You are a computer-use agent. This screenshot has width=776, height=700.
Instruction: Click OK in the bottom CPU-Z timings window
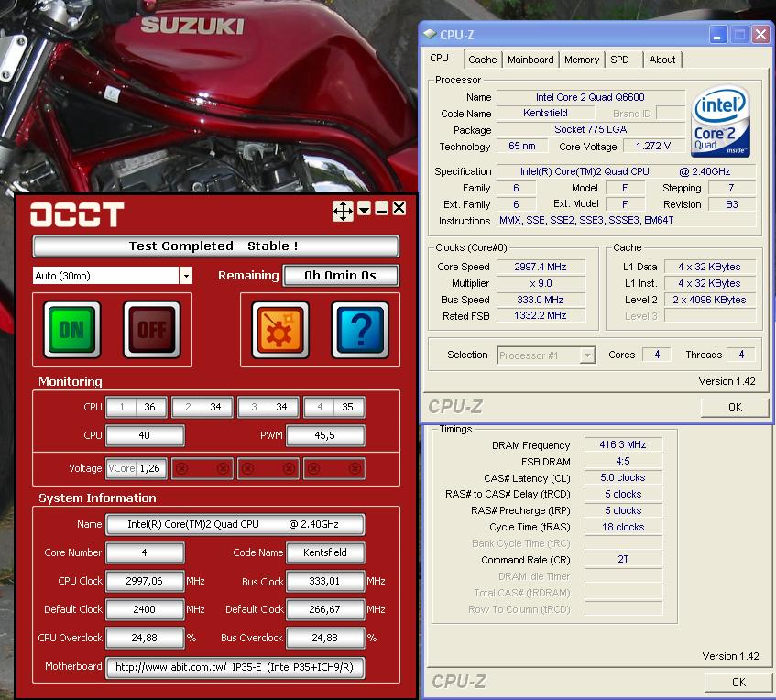[738, 683]
